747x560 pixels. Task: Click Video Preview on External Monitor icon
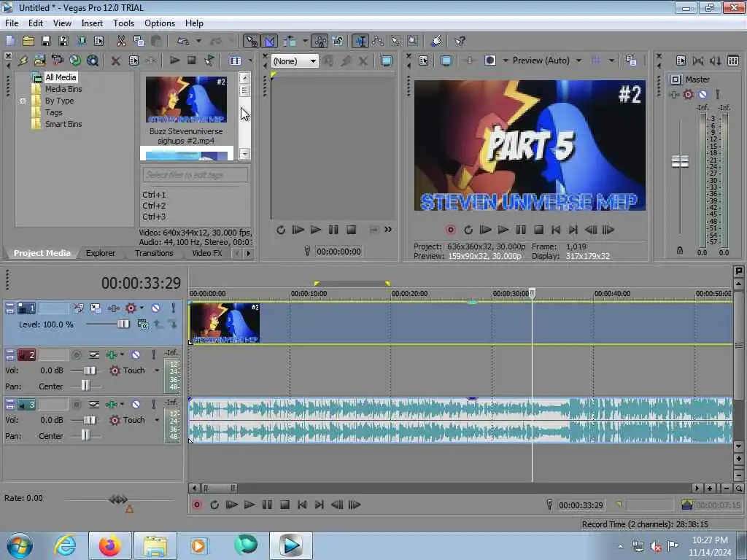[x=446, y=61]
